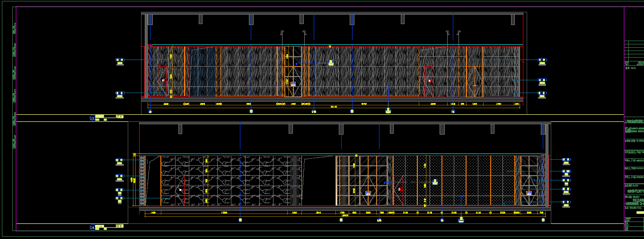Click the company logo in the title block
Screen dimensions: 644x239
[x=627, y=130]
